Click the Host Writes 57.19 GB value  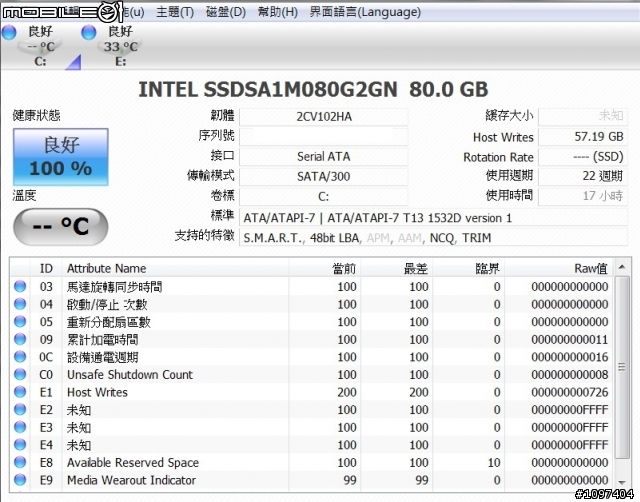pos(583,137)
